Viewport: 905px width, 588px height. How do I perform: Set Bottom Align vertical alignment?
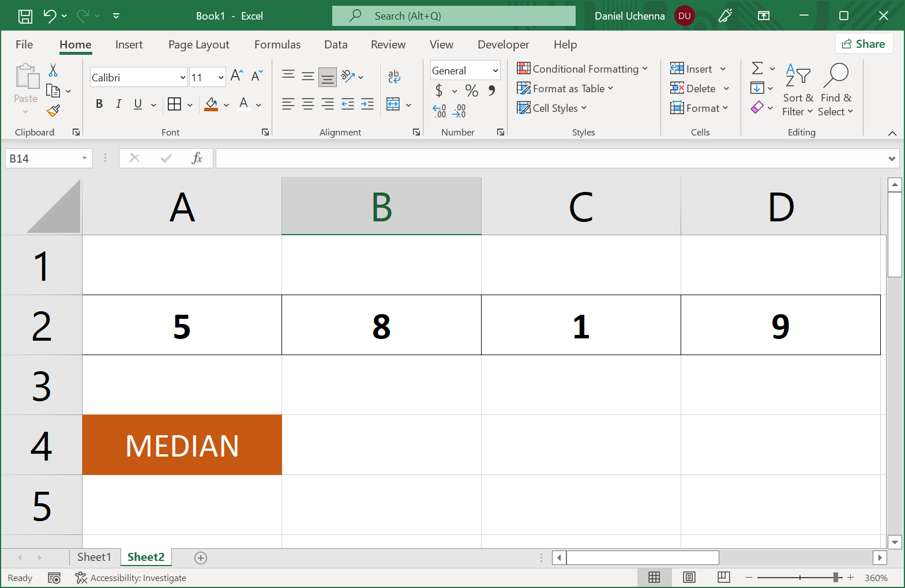pyautogui.click(x=328, y=76)
